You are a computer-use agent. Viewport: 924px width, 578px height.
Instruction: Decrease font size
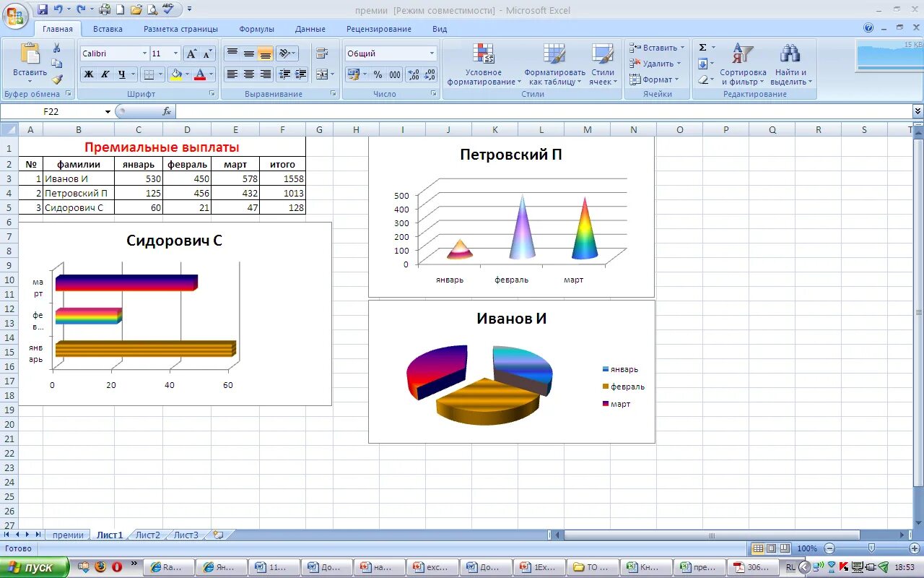pyautogui.click(x=207, y=53)
